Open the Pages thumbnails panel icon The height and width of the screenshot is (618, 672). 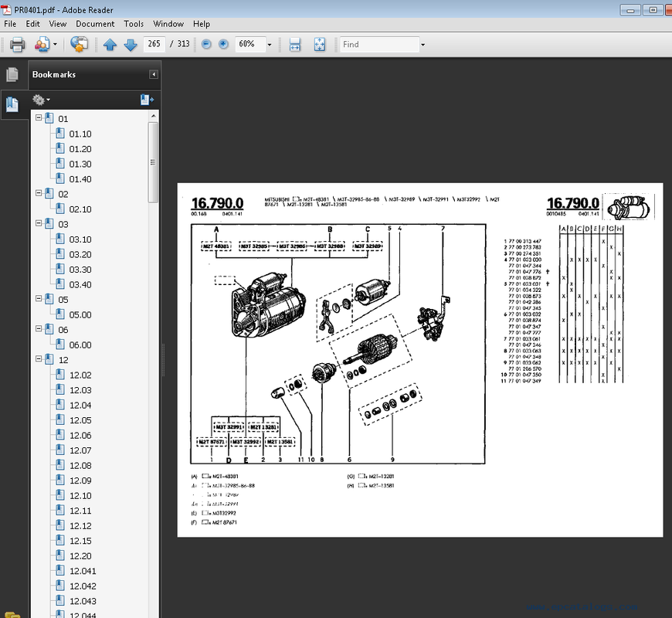click(x=12, y=75)
